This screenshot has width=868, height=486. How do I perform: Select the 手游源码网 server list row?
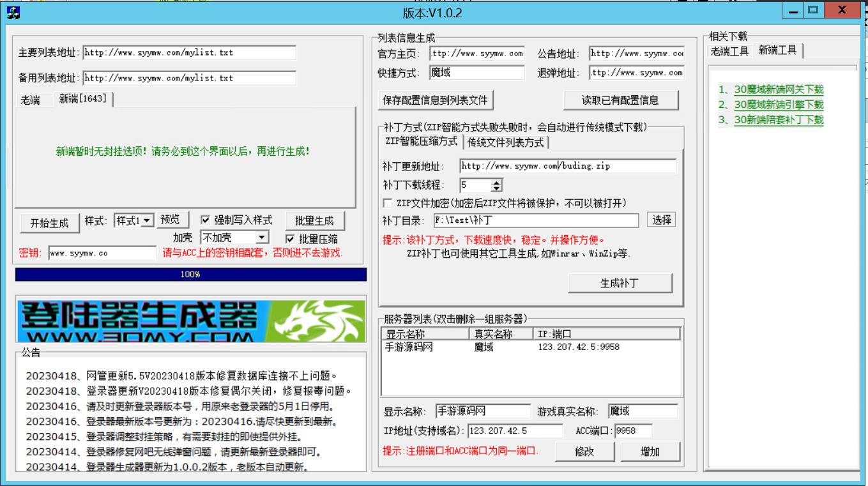tap(409, 347)
